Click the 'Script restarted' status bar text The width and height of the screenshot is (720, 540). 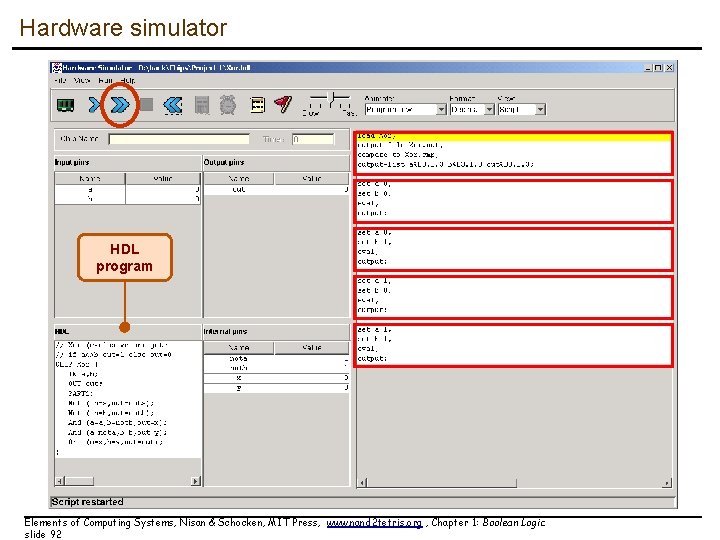tap(87, 502)
